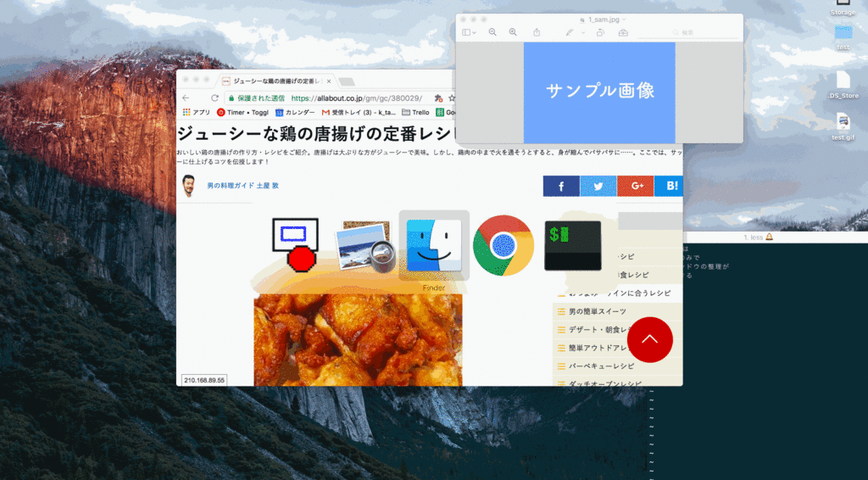868x480 pixels.
Task: Click the fried chicken photo in the article
Action: pos(359,340)
